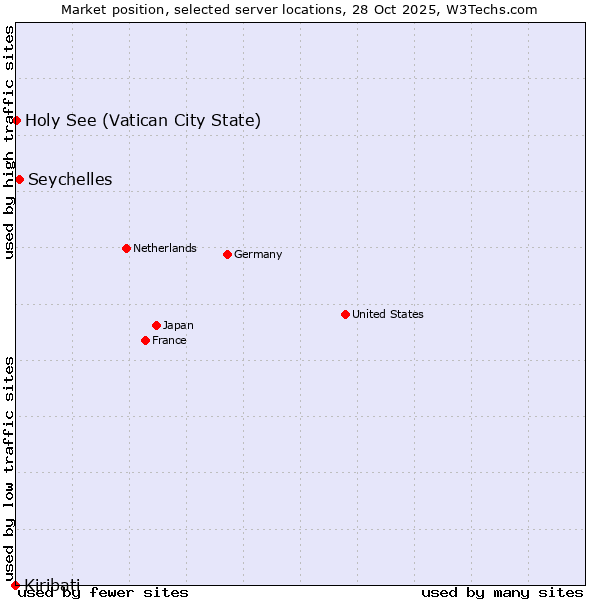Select the United States data point marker
Viewport: 600px width, 600px height.
345,314
